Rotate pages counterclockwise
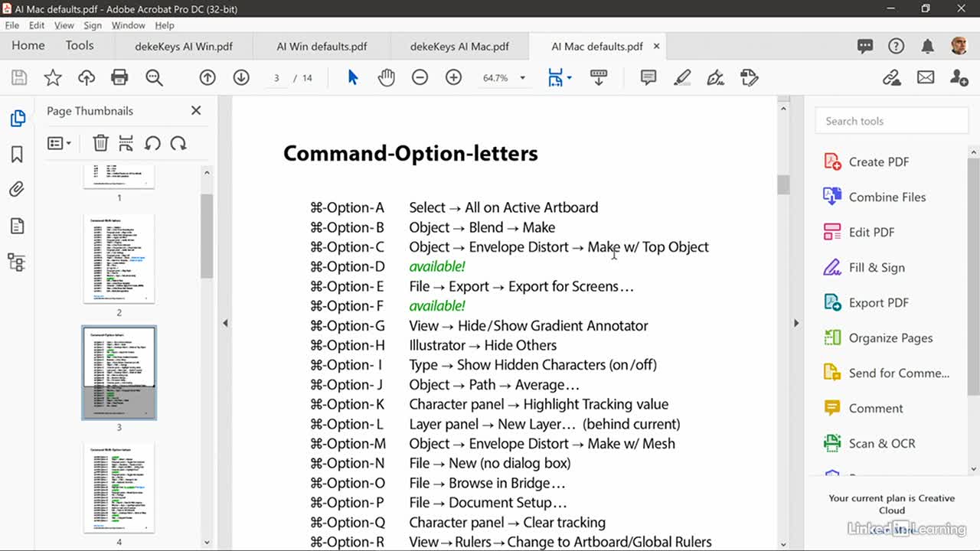Image resolution: width=980 pixels, height=551 pixels. coord(152,143)
